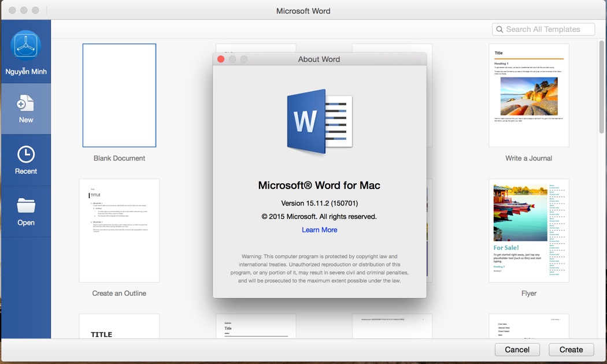Click the copyright warning paragraph
The width and height of the screenshot is (607, 364).
pyautogui.click(x=319, y=269)
